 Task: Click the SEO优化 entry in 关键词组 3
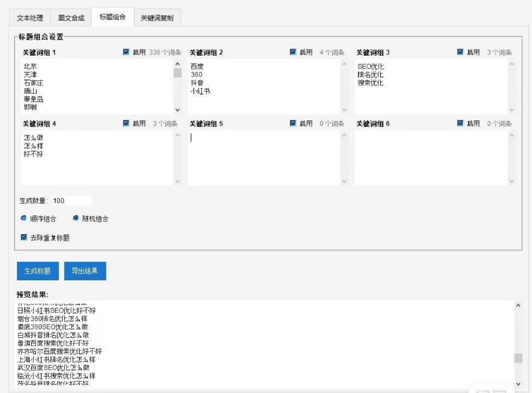[370, 66]
